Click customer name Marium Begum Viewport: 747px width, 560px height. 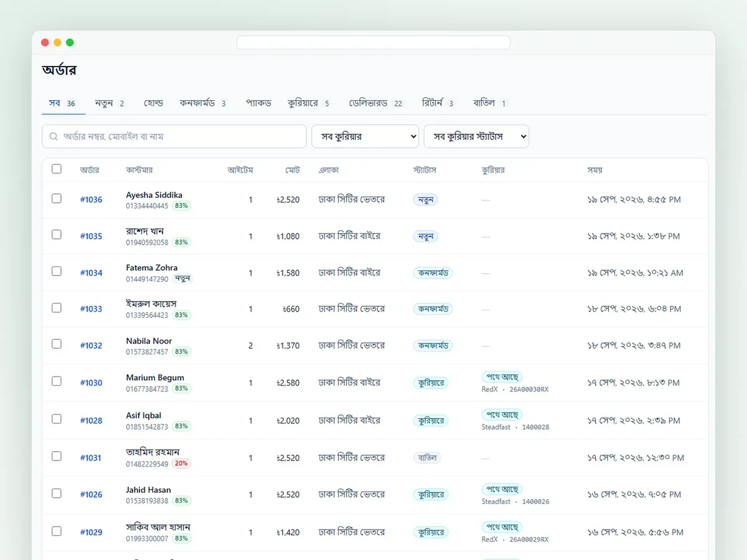pos(155,378)
